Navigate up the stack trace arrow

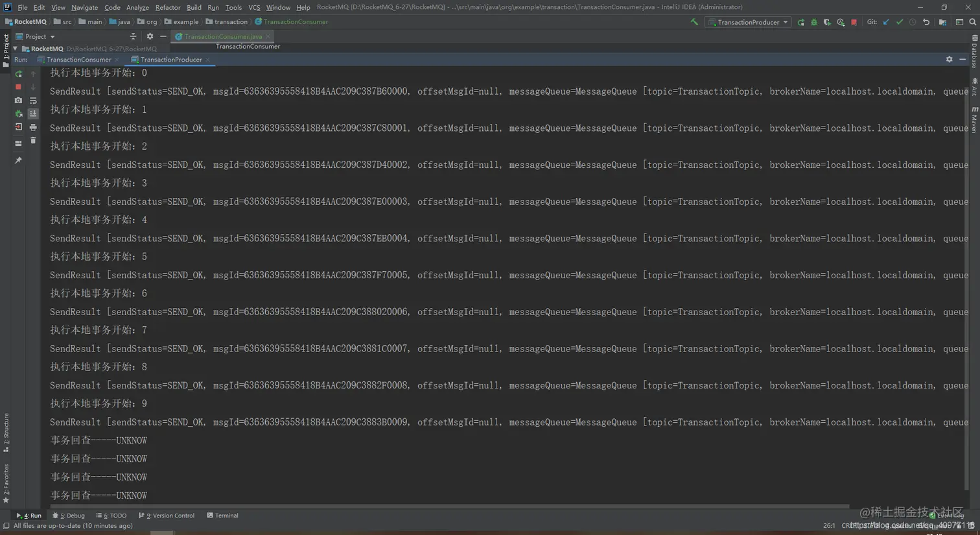click(x=33, y=74)
